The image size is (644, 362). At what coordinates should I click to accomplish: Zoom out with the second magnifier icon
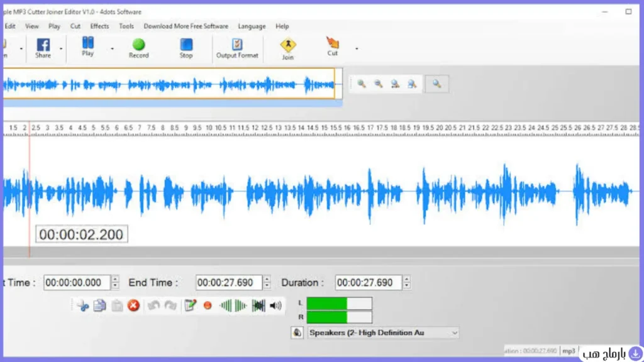(x=378, y=84)
